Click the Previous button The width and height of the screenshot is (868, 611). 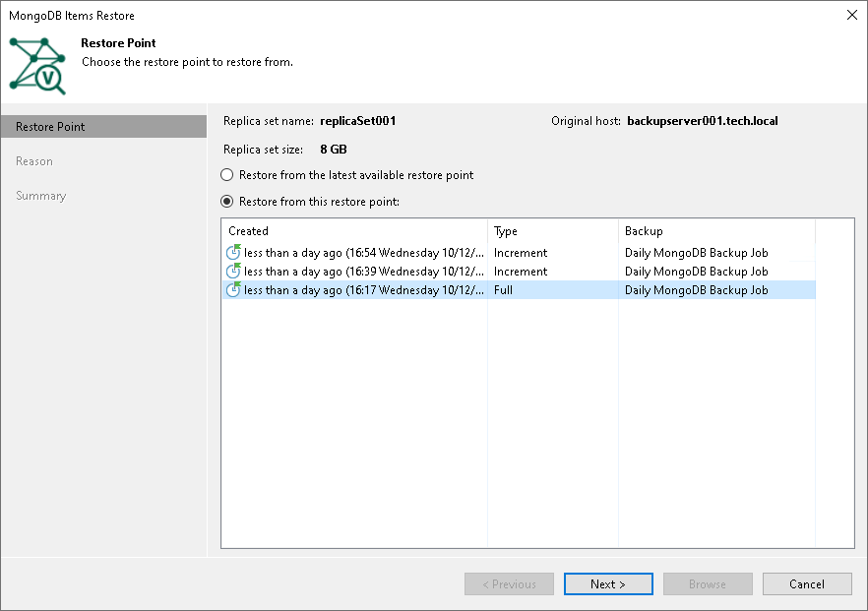[x=509, y=583]
